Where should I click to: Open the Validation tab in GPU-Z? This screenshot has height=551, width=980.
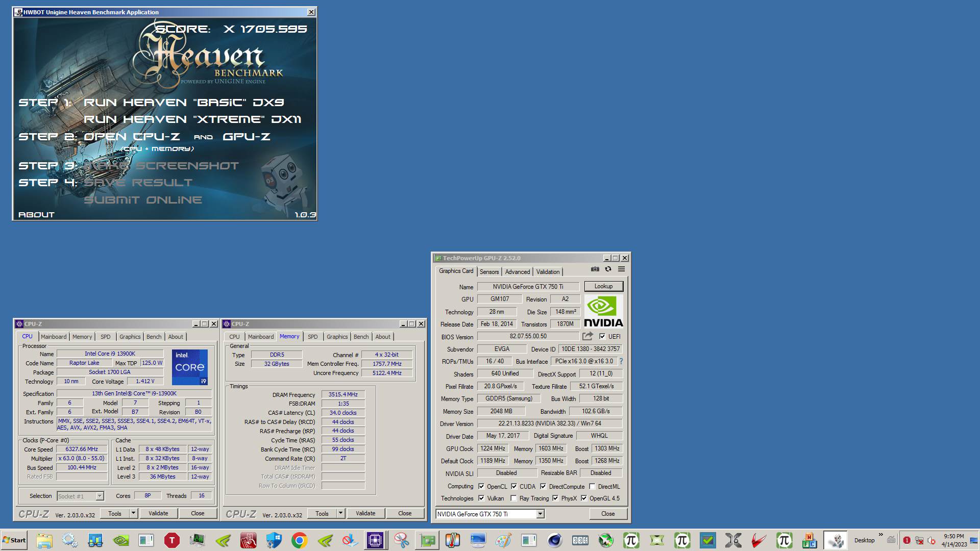548,272
